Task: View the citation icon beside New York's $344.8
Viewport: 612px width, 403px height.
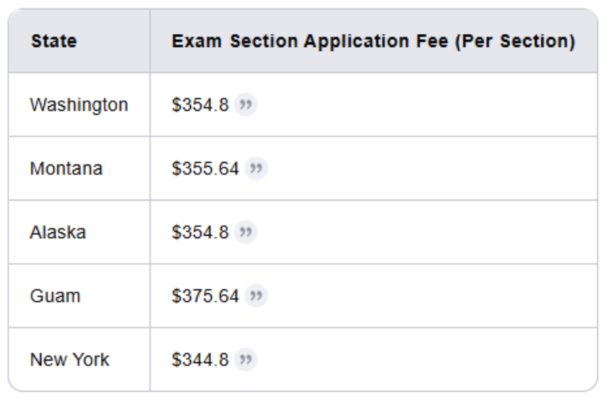Action: [246, 359]
